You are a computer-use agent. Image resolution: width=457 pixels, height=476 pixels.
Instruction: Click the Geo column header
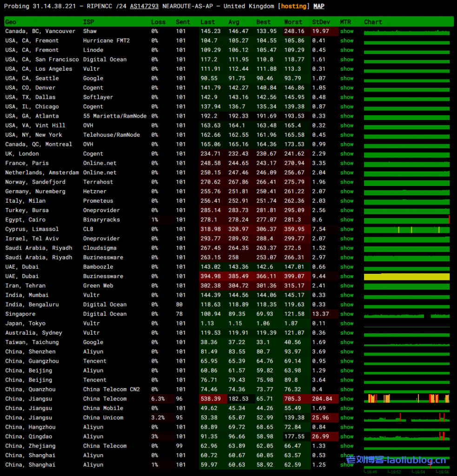click(x=11, y=22)
